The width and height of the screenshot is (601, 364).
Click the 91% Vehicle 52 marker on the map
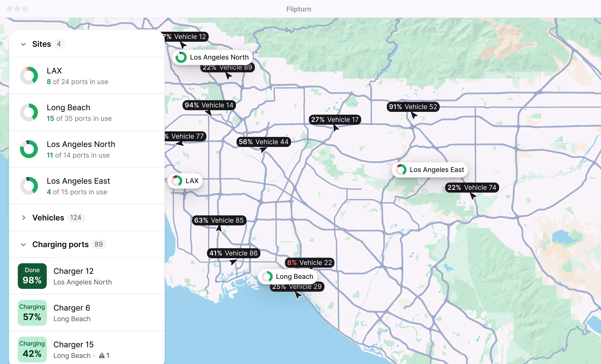pyautogui.click(x=412, y=107)
